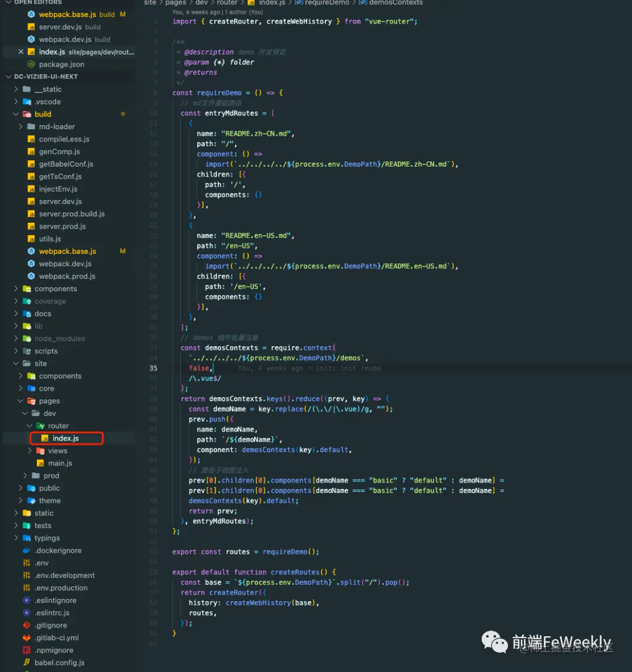Click the .eslintignore ESLint icon
This screenshot has width=632, height=672.
point(26,600)
